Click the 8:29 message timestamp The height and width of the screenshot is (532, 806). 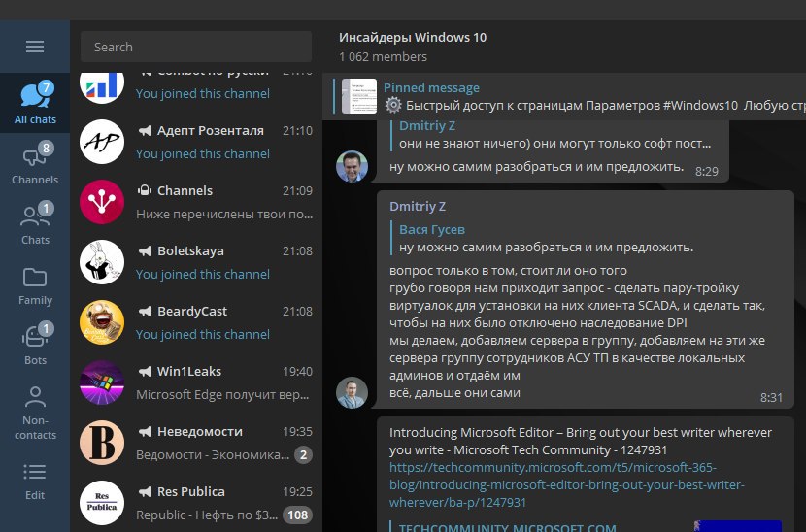tap(707, 171)
